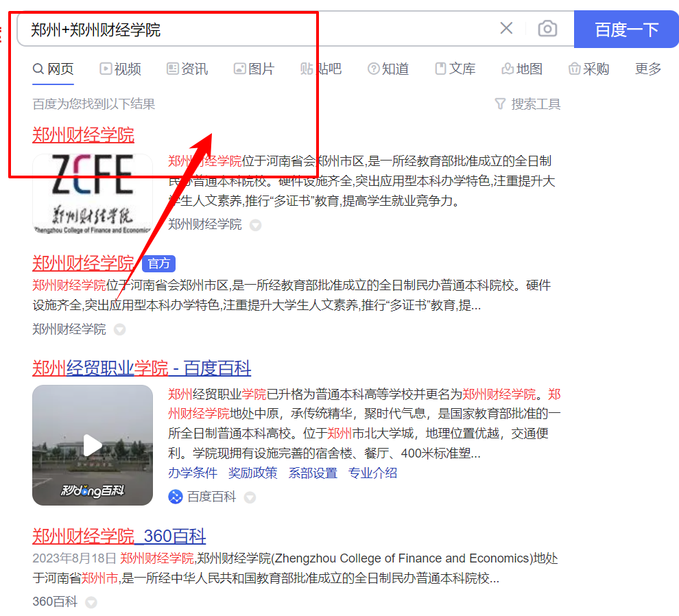The width and height of the screenshot is (679, 616).
Task: Click the shopping-bag icon on 采购 tab
Action: tap(574, 69)
